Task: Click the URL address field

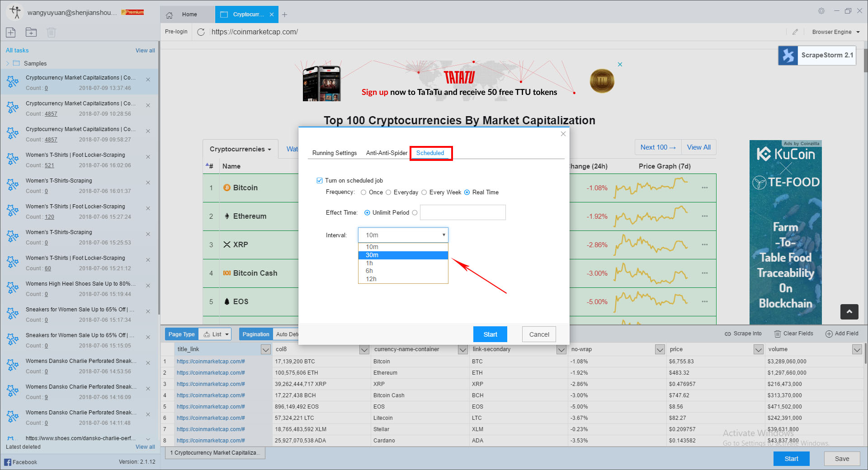Action: tap(497, 32)
